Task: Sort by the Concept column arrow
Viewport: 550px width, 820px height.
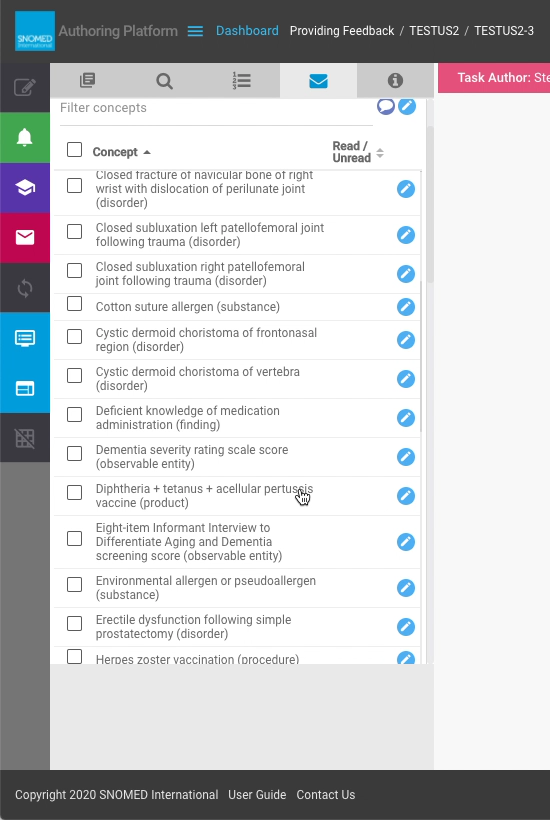Action: [x=147, y=152]
